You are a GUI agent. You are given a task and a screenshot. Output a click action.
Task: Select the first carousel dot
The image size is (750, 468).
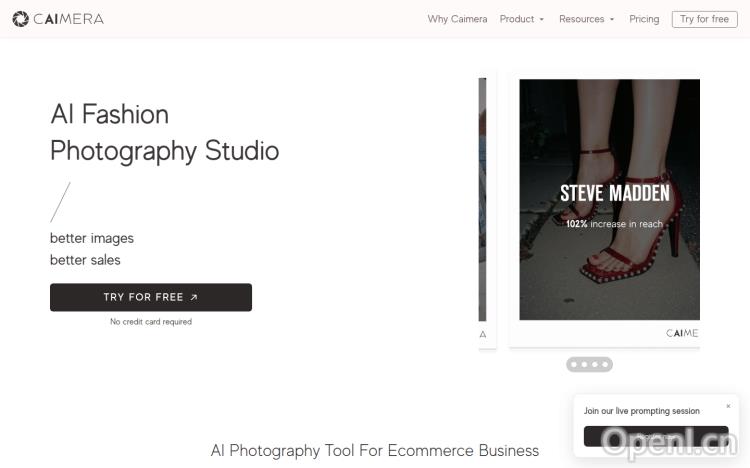(x=574, y=364)
